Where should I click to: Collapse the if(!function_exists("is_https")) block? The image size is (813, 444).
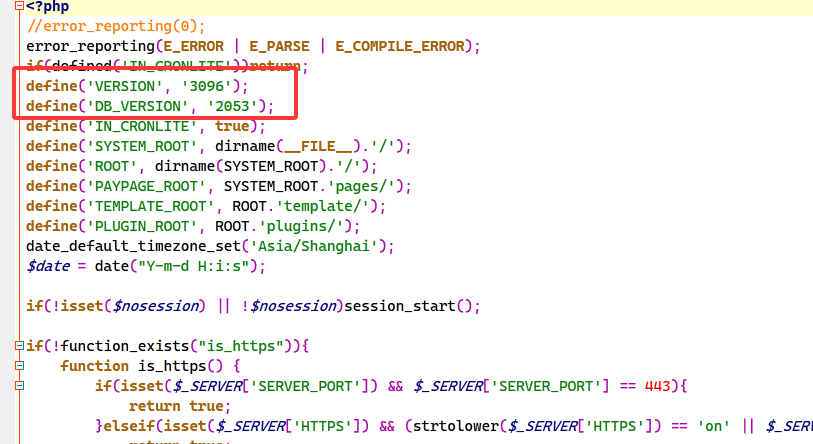(18, 347)
